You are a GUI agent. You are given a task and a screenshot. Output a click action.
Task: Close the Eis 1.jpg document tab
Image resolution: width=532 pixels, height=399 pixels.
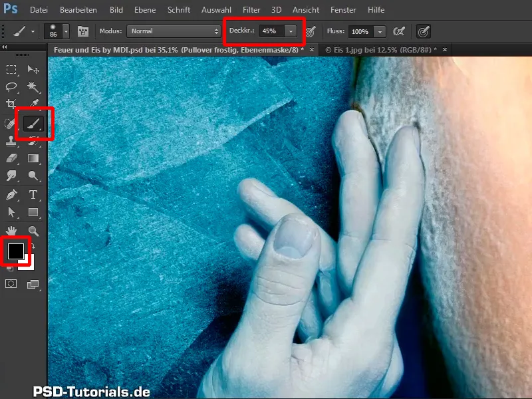click(445, 50)
